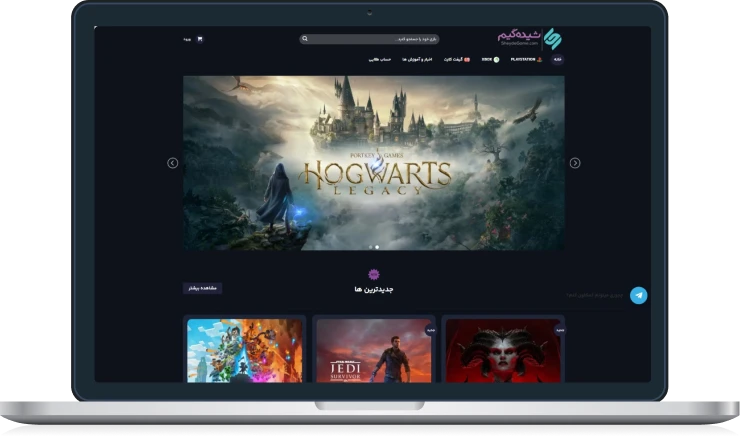Go to next carousel slide arrow
The height and width of the screenshot is (437, 741).
click(575, 163)
